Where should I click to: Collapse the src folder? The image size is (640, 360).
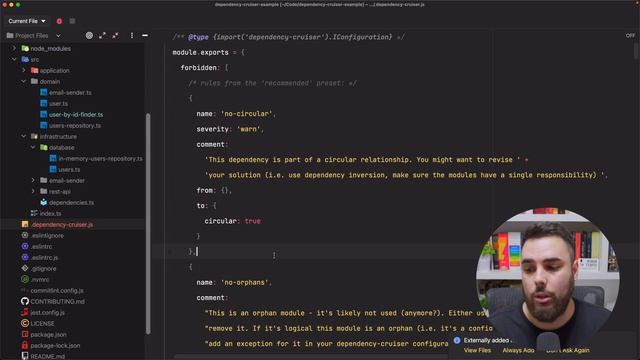tap(14, 59)
